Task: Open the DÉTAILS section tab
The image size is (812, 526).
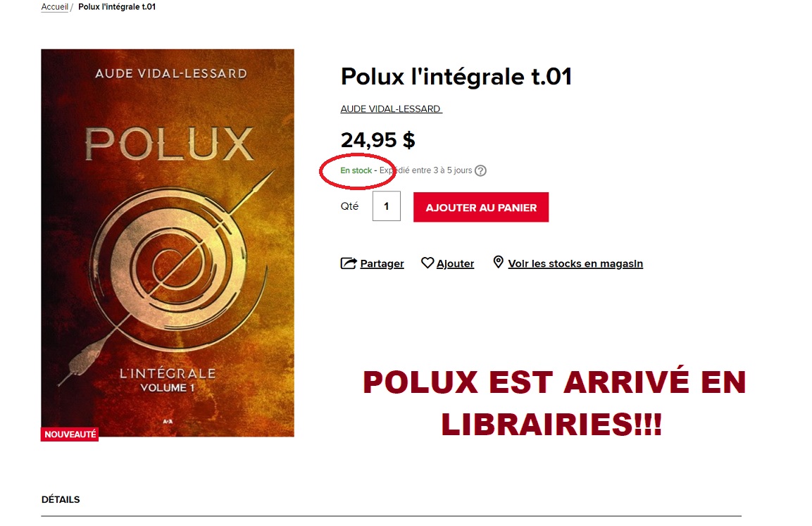Action: 61,500
